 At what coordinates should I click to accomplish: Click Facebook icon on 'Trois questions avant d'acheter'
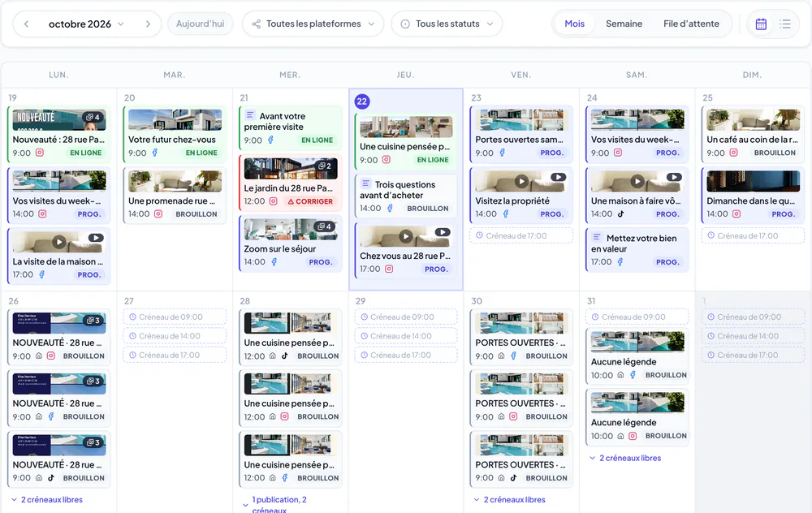pyautogui.click(x=390, y=208)
